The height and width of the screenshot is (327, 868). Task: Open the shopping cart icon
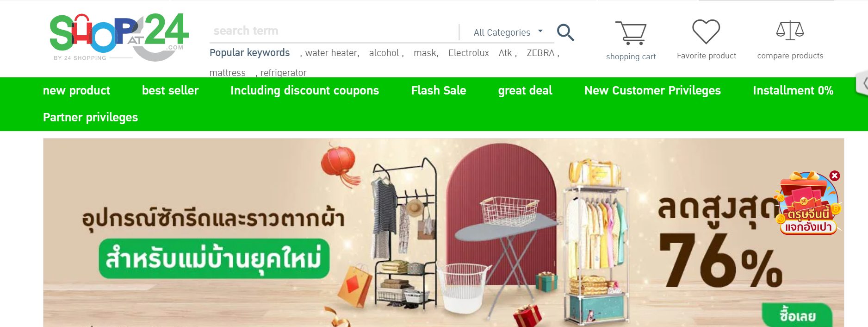point(631,32)
